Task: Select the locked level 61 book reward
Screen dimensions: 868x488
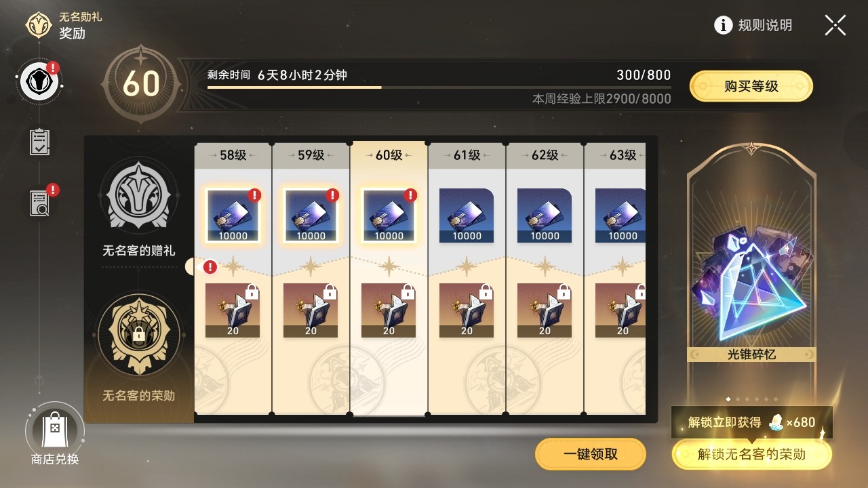Action: (467, 310)
